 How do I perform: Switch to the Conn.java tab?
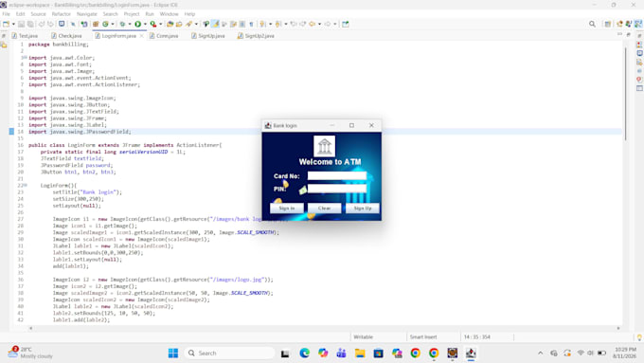164,36
